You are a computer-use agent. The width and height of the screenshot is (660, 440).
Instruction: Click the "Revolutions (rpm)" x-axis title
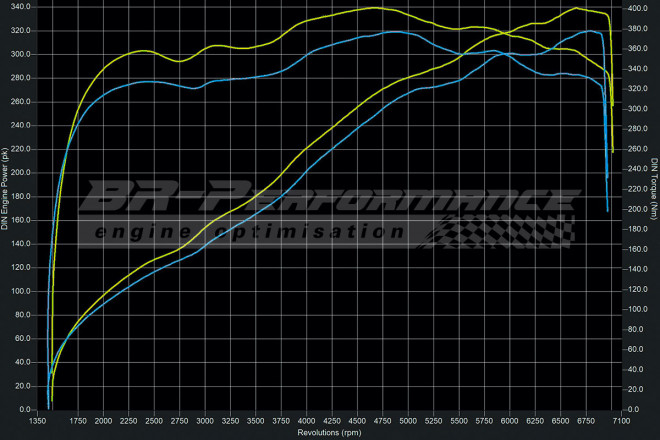pos(332,433)
